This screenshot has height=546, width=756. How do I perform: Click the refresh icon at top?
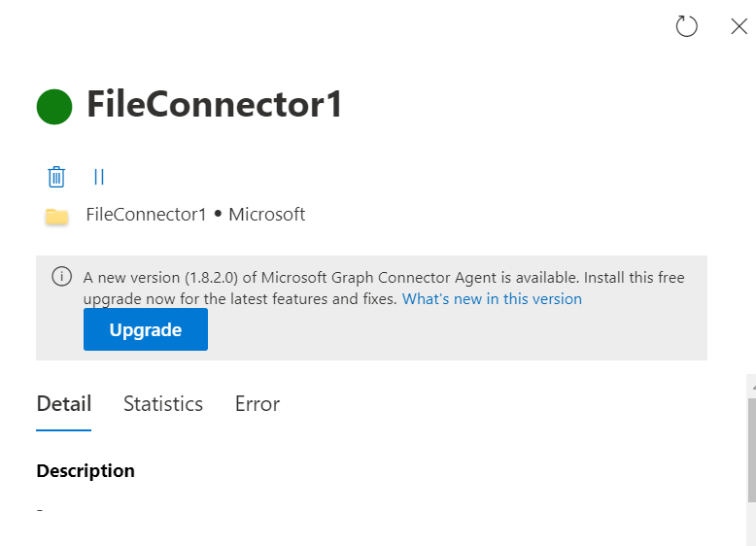point(687,26)
